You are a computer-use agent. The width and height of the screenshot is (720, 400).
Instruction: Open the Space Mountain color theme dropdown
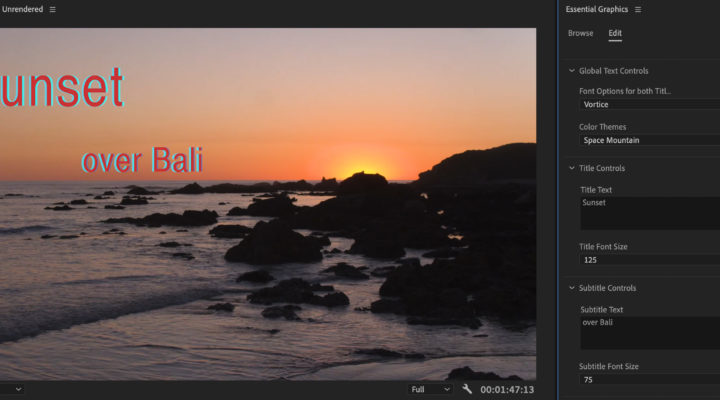(x=649, y=140)
